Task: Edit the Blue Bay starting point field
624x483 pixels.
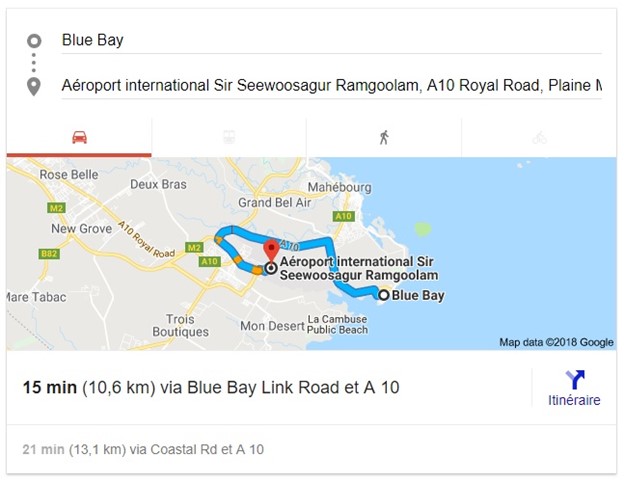Action: click(332, 40)
